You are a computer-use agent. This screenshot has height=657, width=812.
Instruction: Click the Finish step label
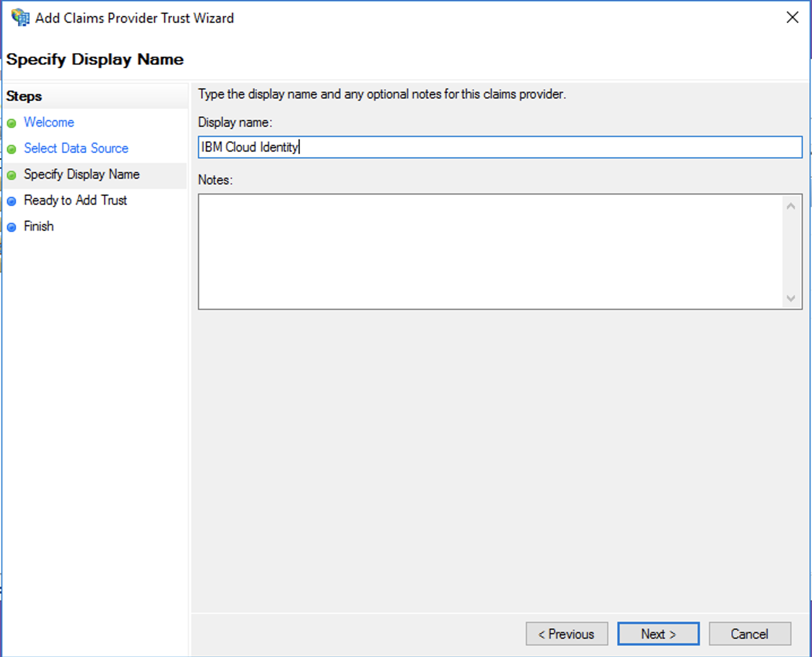pyautogui.click(x=38, y=226)
